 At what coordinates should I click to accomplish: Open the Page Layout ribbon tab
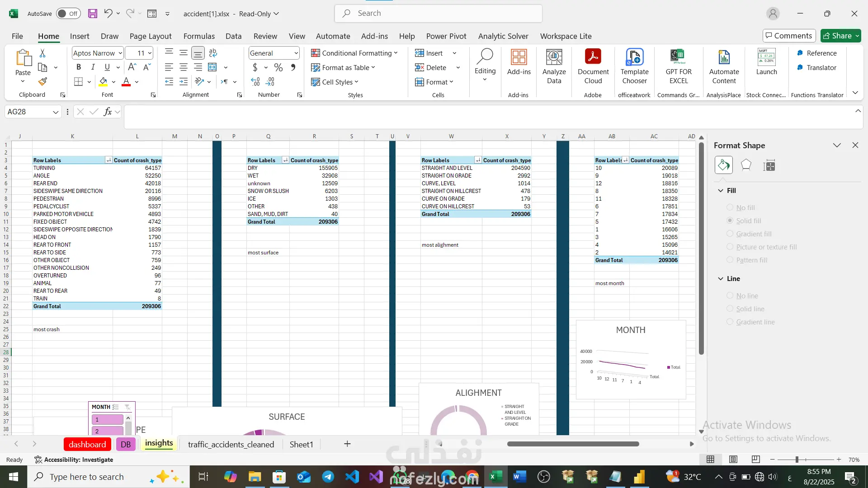click(x=150, y=36)
